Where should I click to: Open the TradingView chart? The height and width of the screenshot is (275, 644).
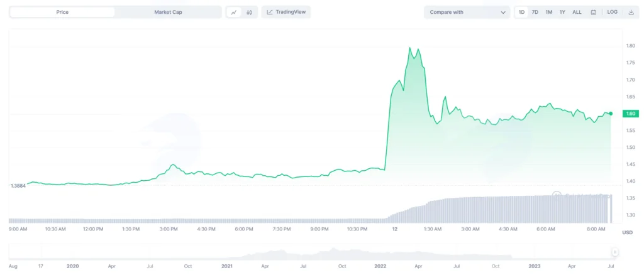click(286, 12)
